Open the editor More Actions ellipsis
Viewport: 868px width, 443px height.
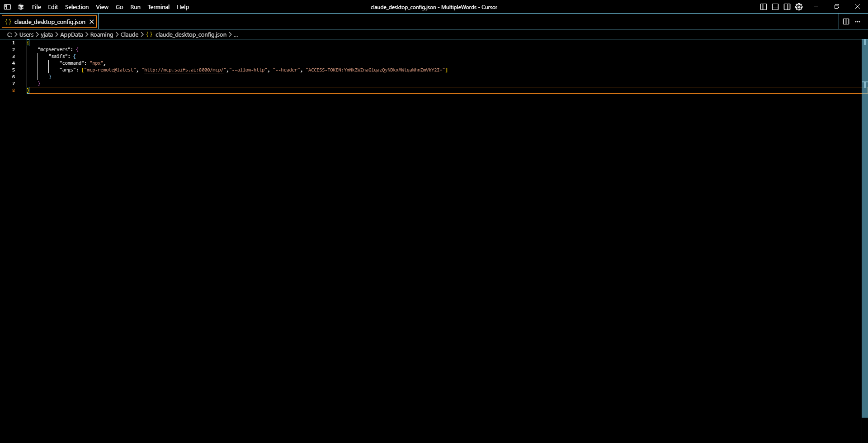click(x=858, y=22)
